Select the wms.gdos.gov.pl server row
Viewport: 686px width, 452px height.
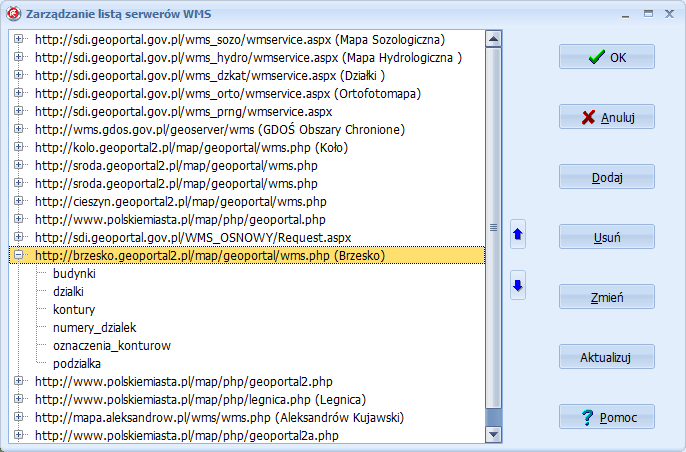click(220, 130)
